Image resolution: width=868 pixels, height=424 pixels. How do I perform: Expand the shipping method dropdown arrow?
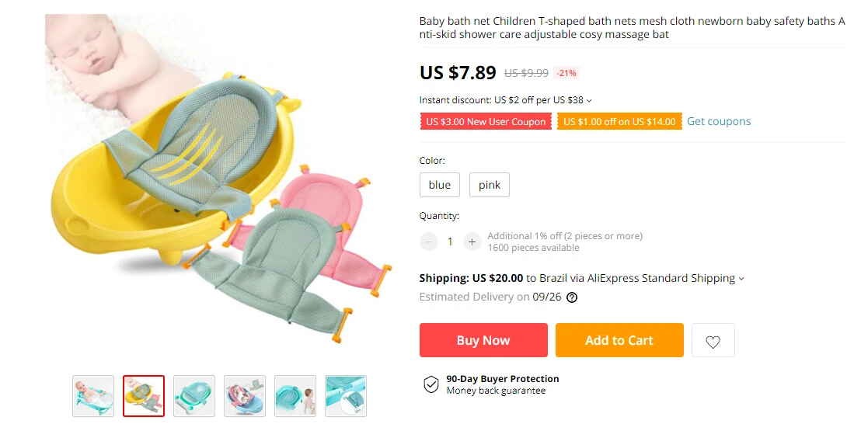tap(741, 279)
